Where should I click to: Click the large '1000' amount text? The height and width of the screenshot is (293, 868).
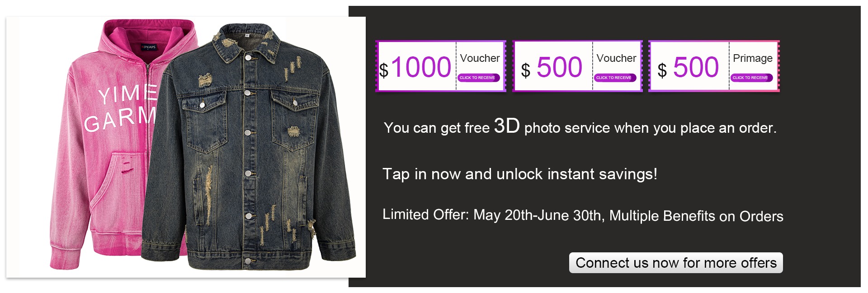[x=421, y=67]
